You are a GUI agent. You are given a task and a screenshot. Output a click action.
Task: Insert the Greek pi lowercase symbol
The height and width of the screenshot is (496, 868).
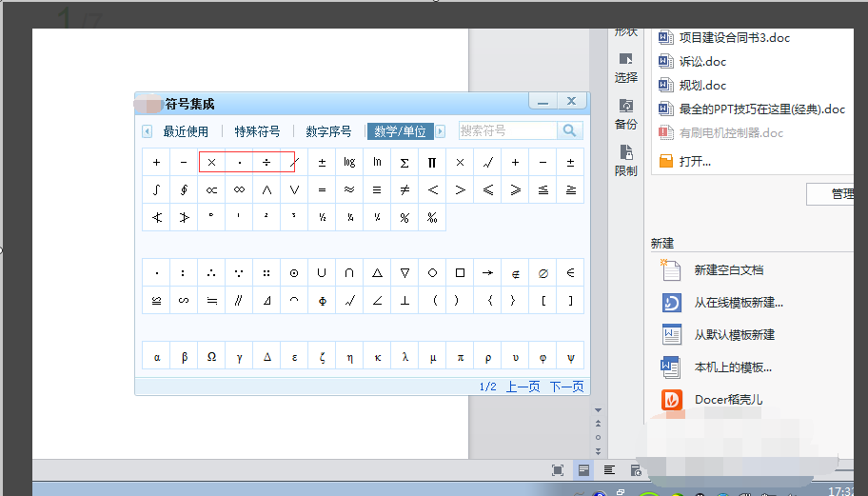pos(460,357)
